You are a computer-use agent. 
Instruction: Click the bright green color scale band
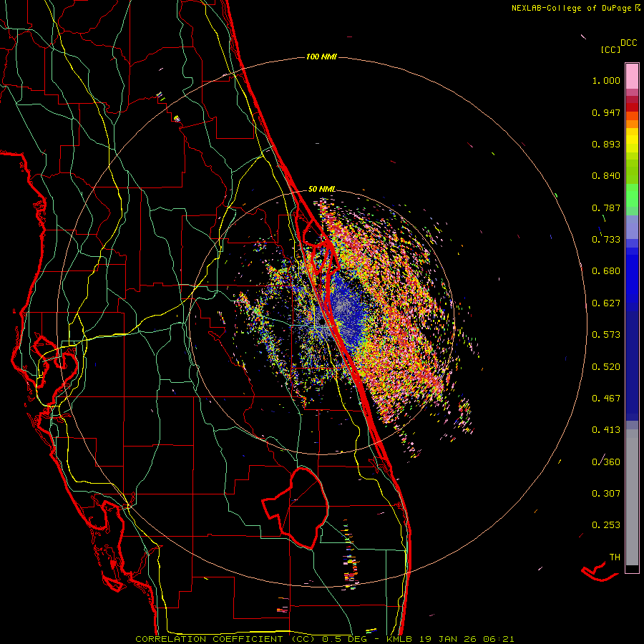[632, 195]
